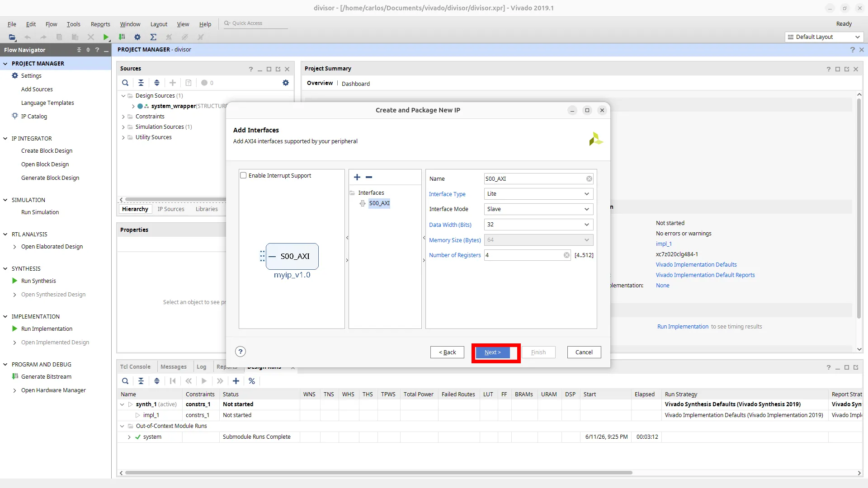This screenshot has width=868, height=488.
Task: Open Sources panel settings gear
Action: click(x=286, y=83)
